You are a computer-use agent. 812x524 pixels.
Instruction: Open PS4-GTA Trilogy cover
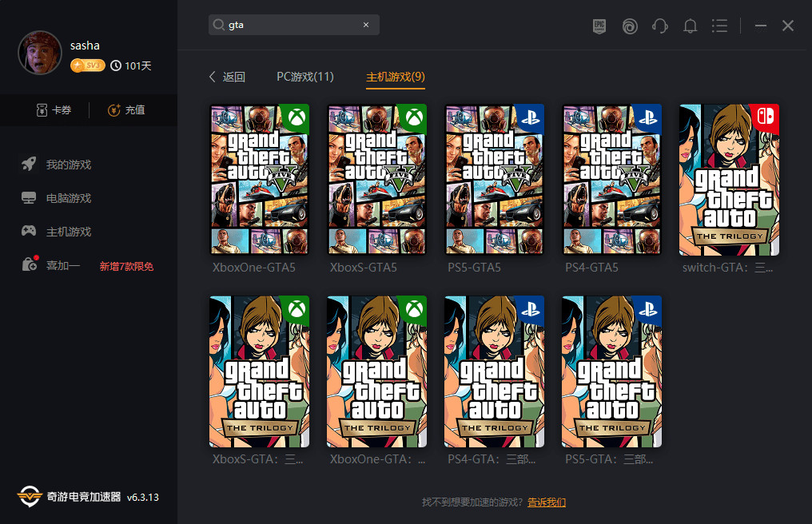point(495,371)
